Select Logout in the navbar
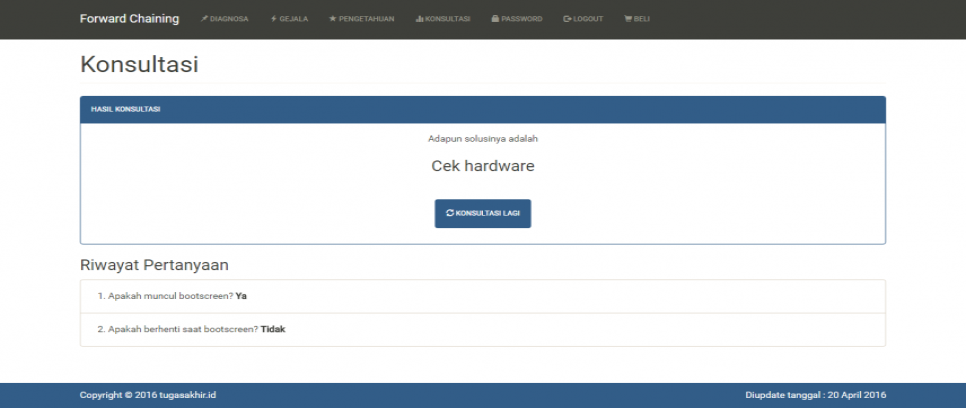Screen dimensions: 966x408 coord(583,19)
